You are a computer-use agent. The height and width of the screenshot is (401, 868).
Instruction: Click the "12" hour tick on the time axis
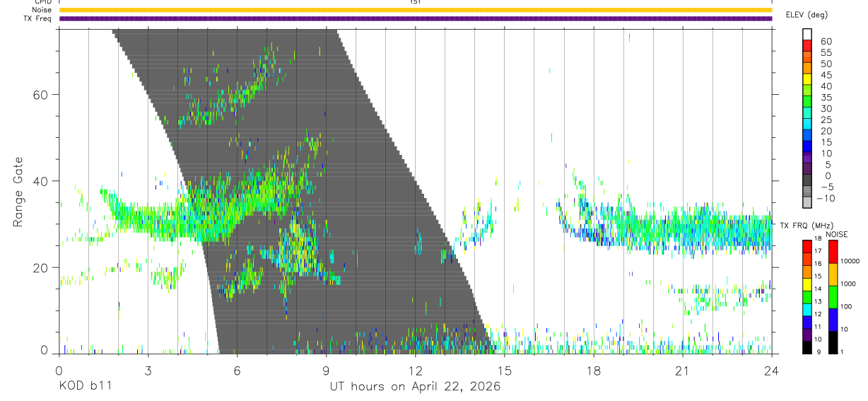point(416,371)
